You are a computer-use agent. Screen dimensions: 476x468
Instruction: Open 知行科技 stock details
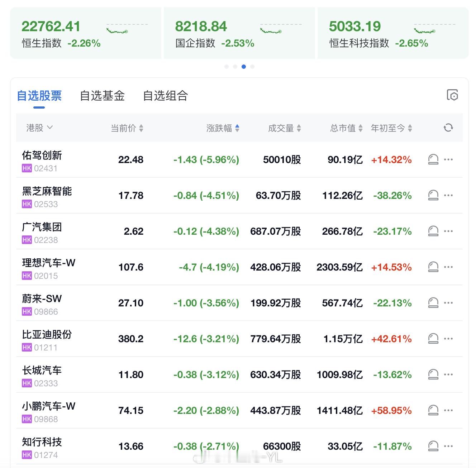pyautogui.click(x=42, y=442)
